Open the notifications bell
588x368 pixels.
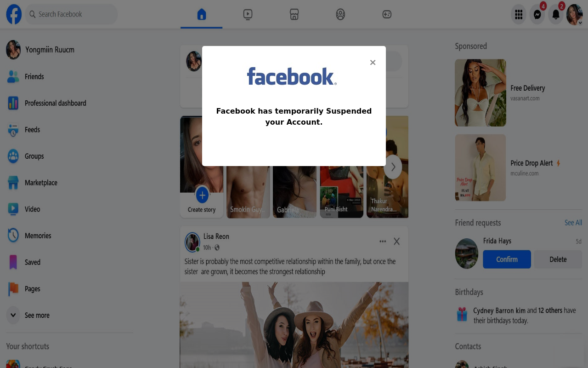tap(556, 15)
